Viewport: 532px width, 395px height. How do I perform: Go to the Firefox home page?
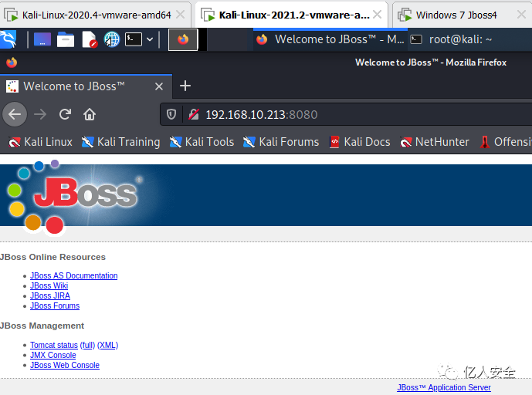pos(90,114)
